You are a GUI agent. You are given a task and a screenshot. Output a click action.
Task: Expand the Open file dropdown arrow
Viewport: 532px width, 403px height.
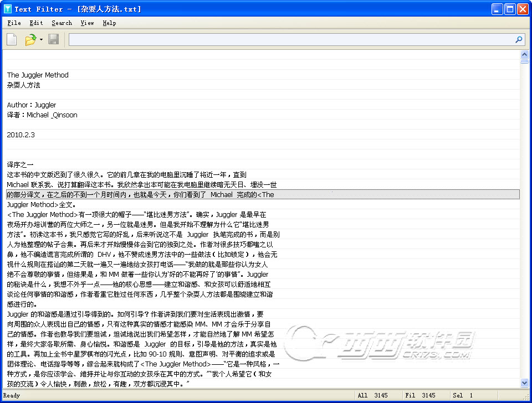tap(41, 40)
